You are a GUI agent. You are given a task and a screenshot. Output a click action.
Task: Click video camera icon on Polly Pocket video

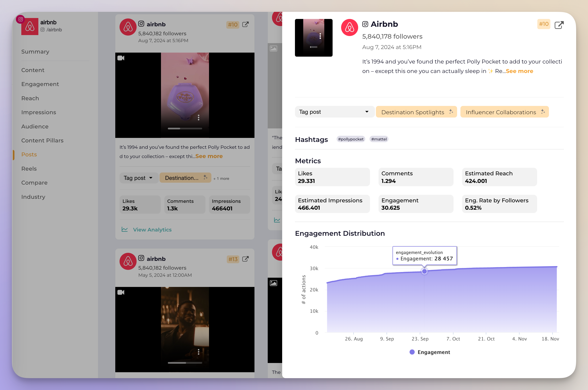click(121, 58)
